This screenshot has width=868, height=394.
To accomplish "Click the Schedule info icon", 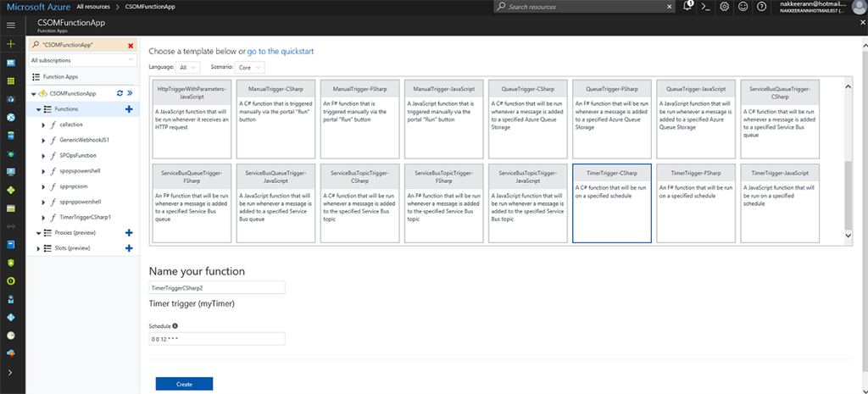I will (x=175, y=325).
